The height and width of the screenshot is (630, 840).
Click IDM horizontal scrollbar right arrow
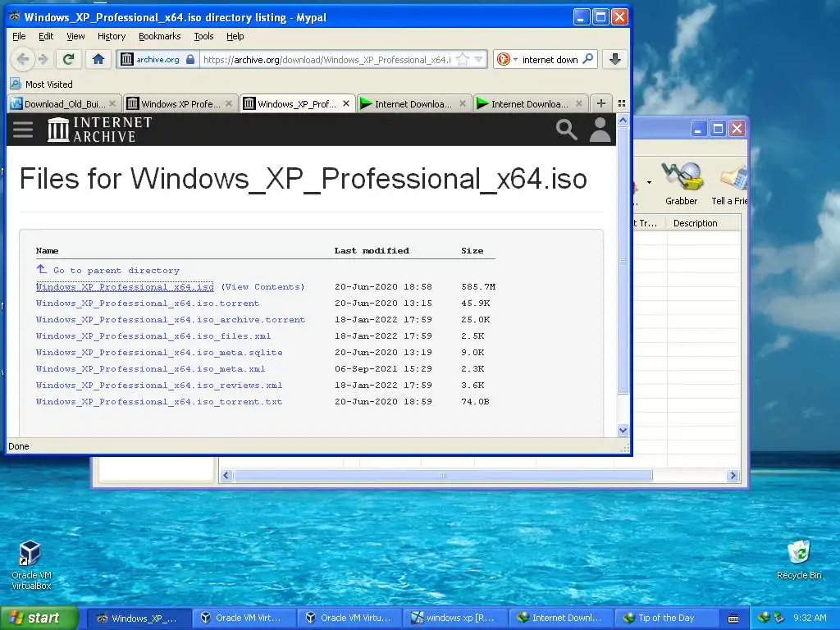(x=733, y=475)
